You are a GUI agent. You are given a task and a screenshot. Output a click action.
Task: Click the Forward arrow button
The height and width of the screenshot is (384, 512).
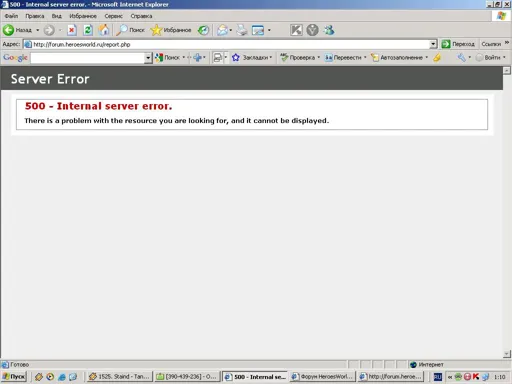49,30
